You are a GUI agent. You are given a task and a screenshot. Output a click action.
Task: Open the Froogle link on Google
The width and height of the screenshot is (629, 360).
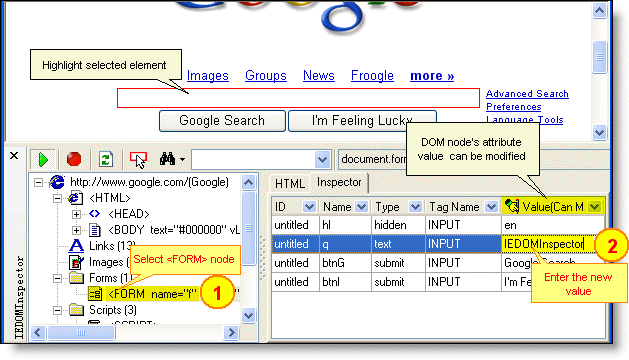pos(372,75)
